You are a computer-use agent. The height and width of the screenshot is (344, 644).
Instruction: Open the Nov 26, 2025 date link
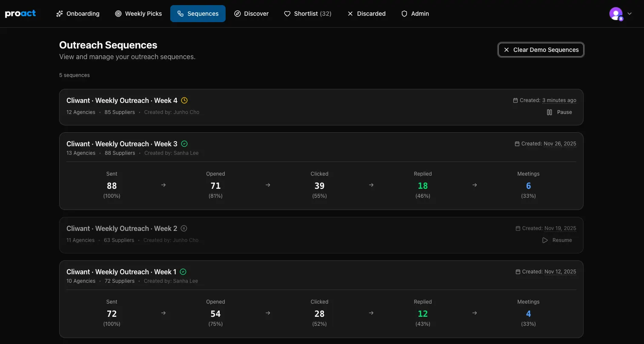(560, 144)
